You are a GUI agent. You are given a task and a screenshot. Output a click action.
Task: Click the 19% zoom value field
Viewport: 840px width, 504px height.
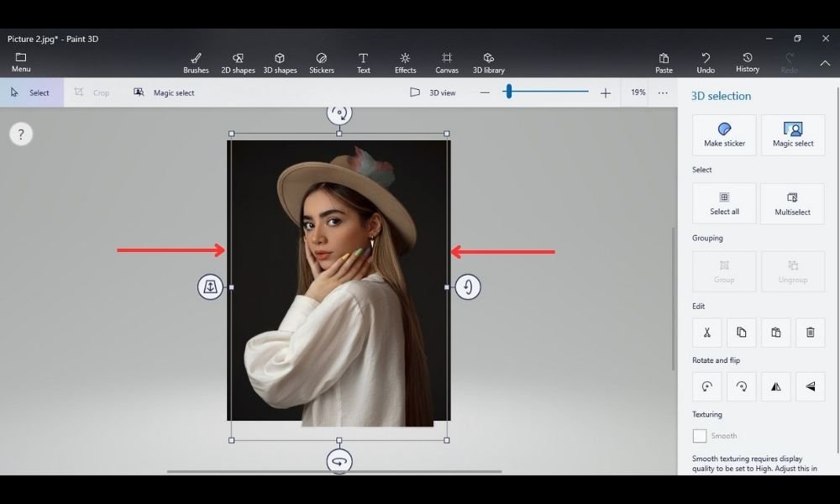tap(638, 92)
